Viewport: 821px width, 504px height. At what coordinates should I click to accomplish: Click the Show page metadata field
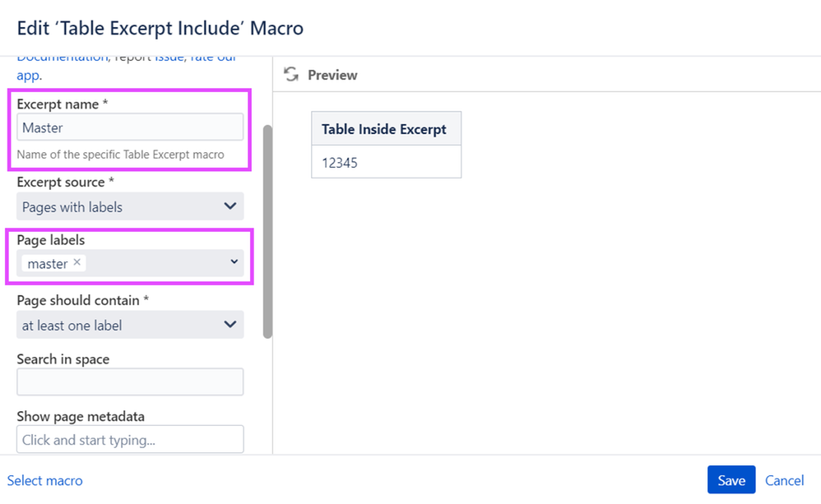click(130, 439)
